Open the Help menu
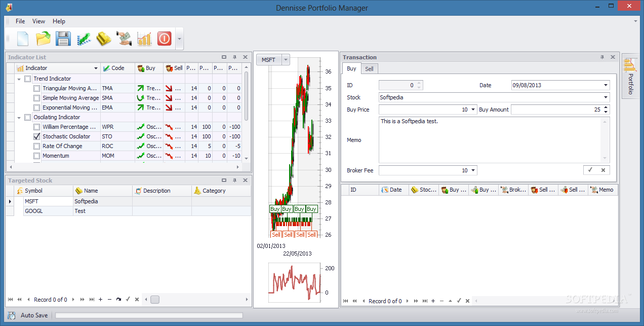This screenshot has width=644, height=326. click(x=59, y=21)
